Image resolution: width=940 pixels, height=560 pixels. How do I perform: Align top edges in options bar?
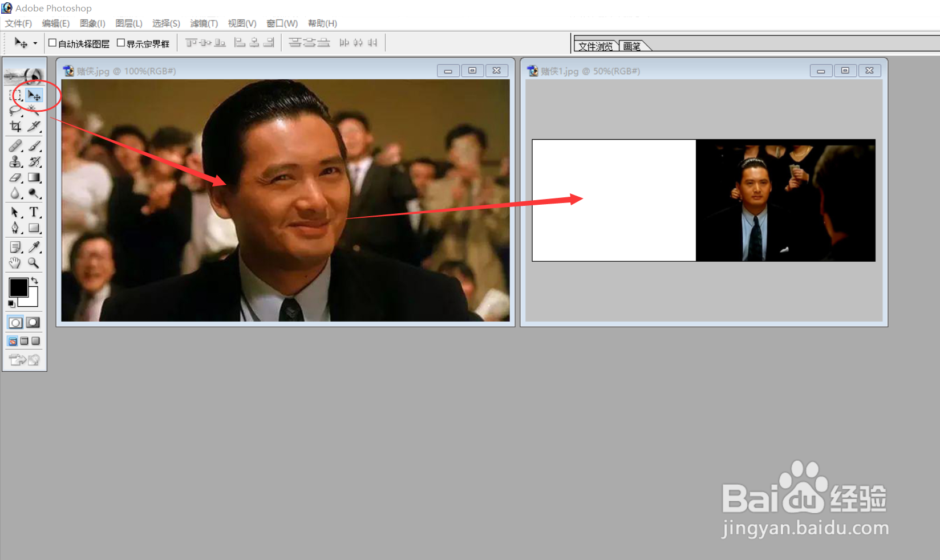click(x=191, y=43)
